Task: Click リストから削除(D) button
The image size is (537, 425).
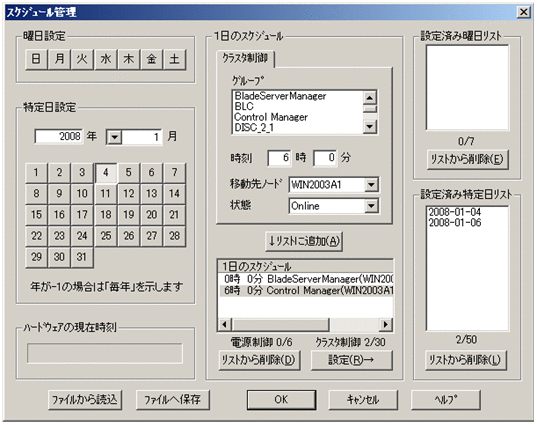Action: click(259, 360)
